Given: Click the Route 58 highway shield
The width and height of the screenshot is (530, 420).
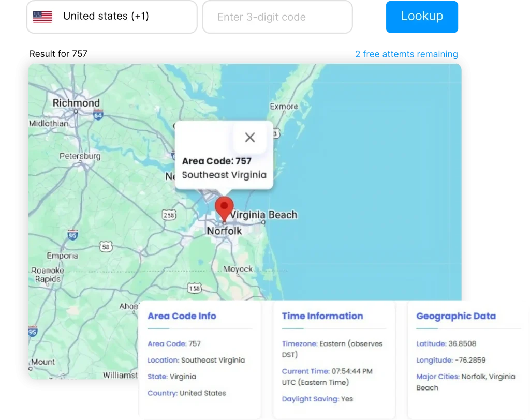Looking at the screenshot, I should coord(106,247).
